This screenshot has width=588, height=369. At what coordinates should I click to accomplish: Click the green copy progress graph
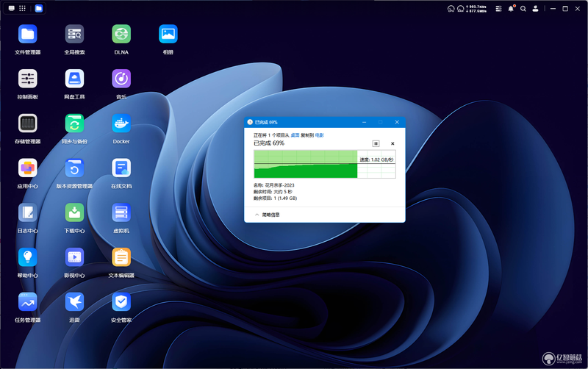click(x=325, y=164)
